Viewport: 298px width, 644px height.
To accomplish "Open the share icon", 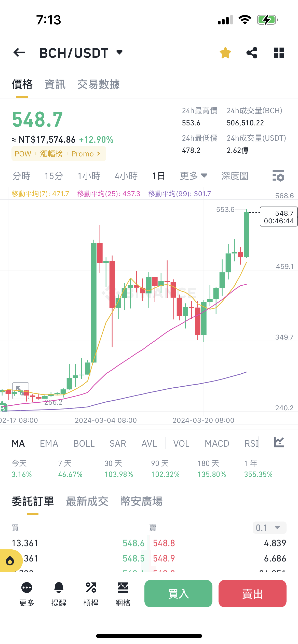I will point(252,53).
